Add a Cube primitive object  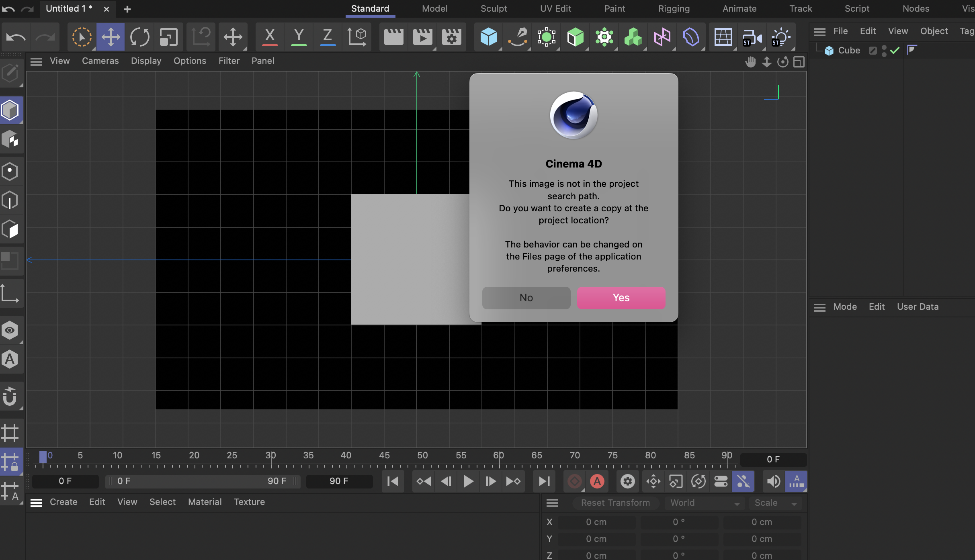point(488,37)
